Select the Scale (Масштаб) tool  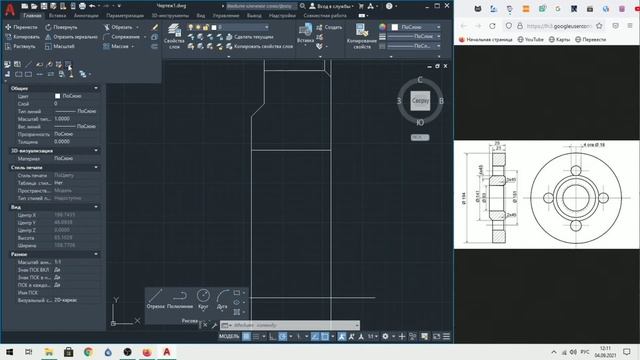60,47
